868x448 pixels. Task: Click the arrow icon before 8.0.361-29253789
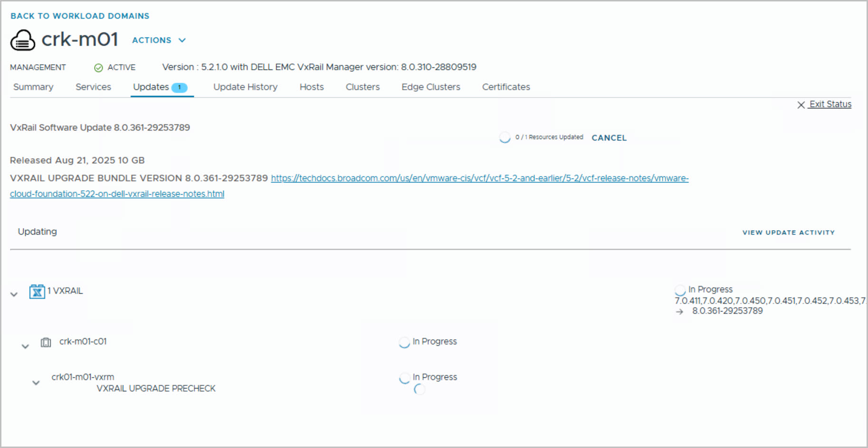(680, 312)
